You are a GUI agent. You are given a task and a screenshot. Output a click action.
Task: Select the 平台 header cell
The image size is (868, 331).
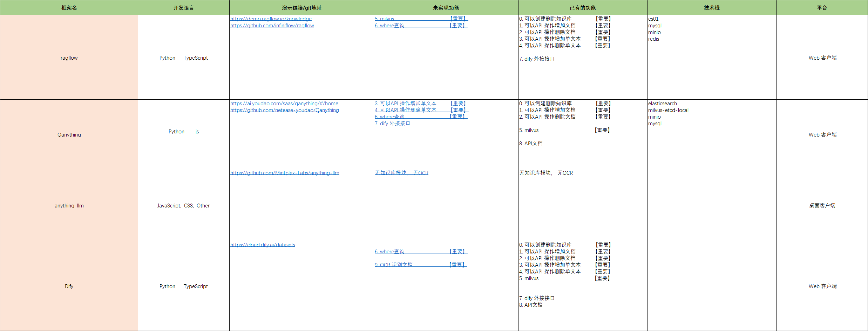(822, 8)
